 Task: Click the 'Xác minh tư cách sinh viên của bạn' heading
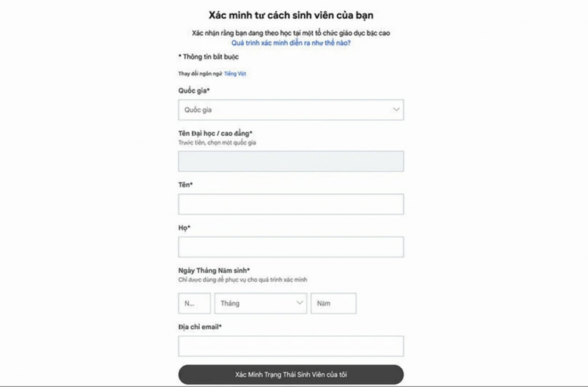click(291, 16)
